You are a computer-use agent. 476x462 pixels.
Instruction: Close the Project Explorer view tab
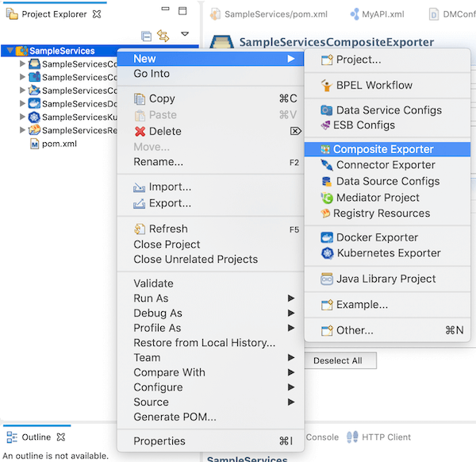pyautogui.click(x=97, y=14)
